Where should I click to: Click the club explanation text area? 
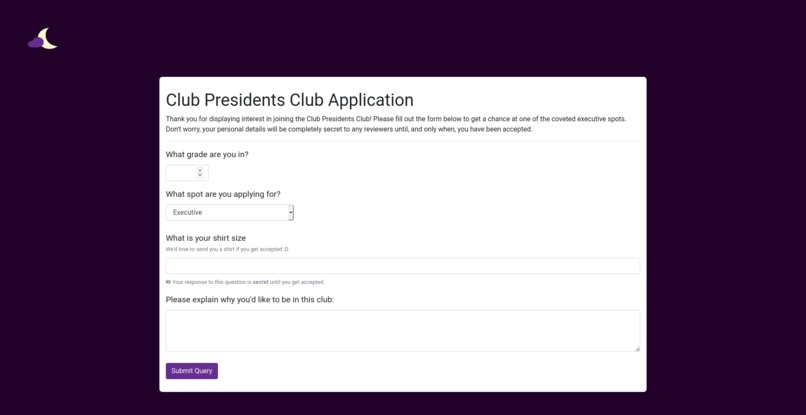402,331
